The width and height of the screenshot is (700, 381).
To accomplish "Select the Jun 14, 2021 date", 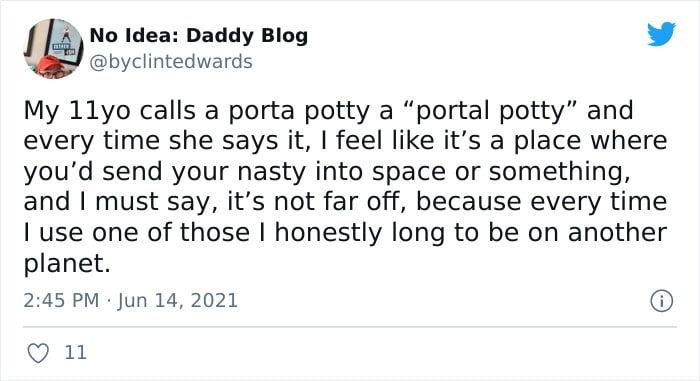I will click(x=178, y=300).
